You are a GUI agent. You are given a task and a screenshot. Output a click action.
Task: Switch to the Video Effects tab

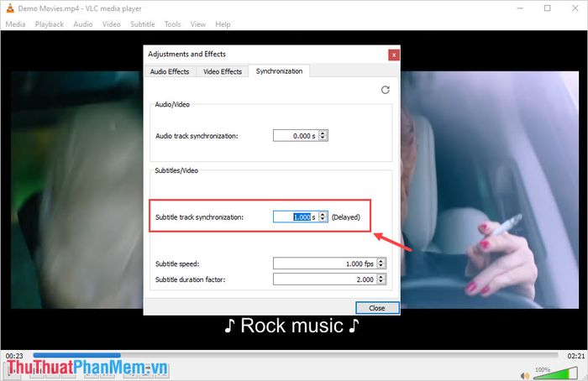[223, 71]
